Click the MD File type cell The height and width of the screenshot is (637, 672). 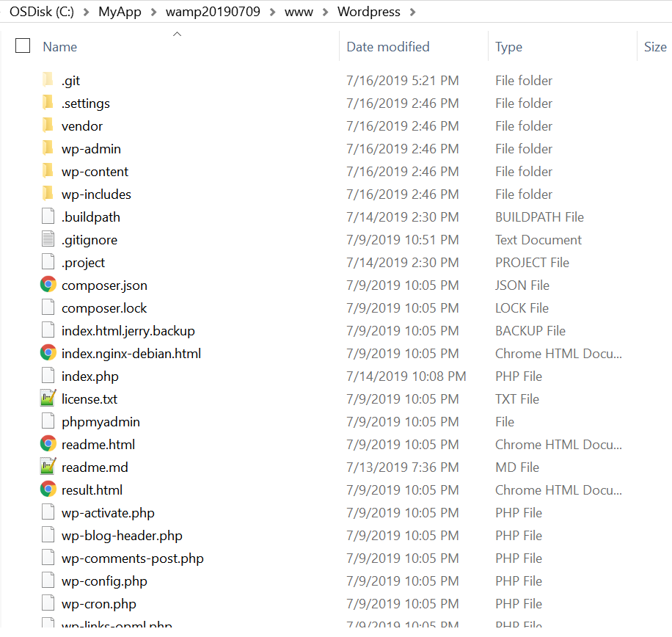click(517, 467)
